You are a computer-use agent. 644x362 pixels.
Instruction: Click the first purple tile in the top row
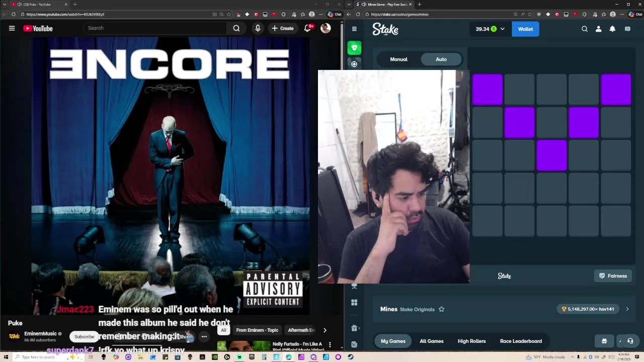[487, 89]
